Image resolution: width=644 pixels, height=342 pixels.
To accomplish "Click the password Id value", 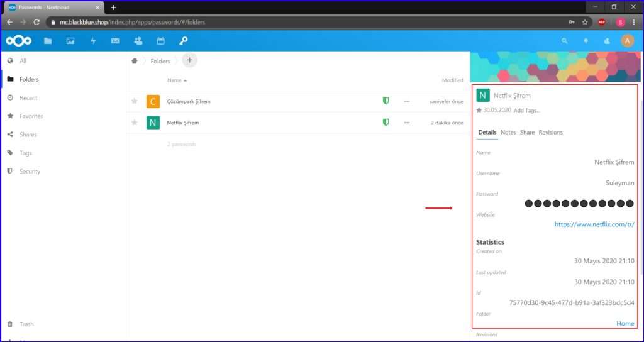I will point(572,302).
